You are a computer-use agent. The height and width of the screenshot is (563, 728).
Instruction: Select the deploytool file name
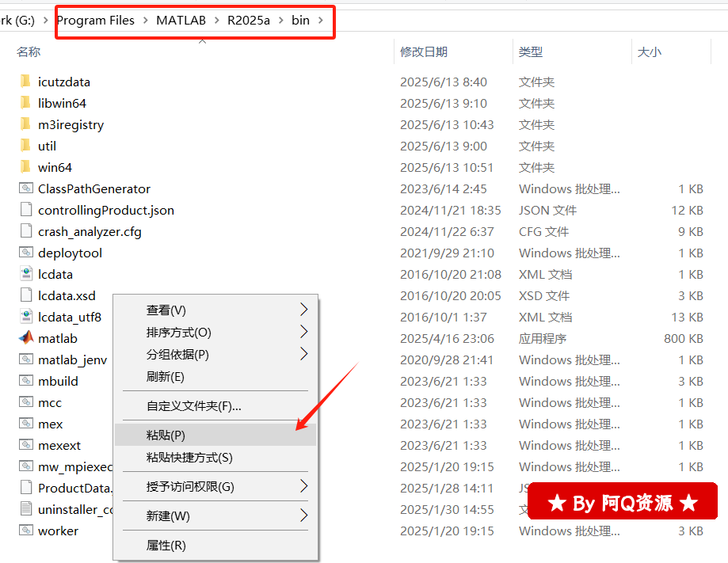point(71,253)
